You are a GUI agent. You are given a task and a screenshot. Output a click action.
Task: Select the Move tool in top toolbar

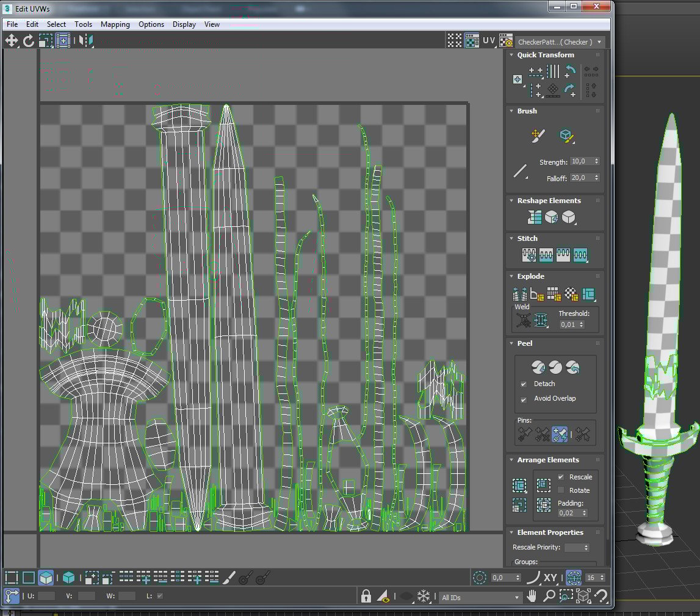tap(11, 41)
